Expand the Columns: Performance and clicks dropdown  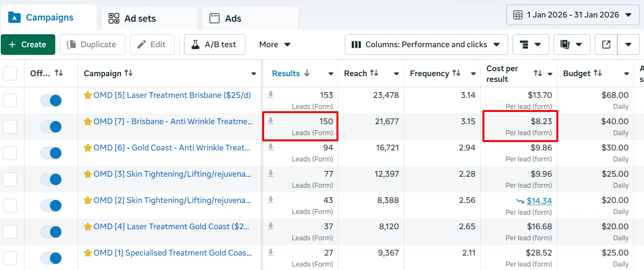[426, 45]
